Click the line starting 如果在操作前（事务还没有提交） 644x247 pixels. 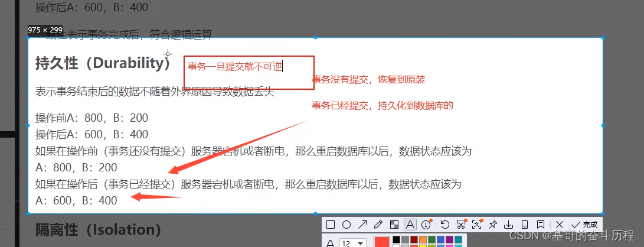pos(253,151)
